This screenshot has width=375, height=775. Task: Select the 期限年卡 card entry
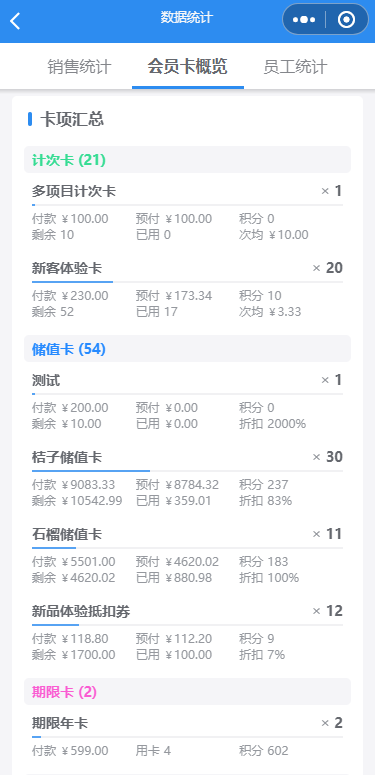click(187, 737)
